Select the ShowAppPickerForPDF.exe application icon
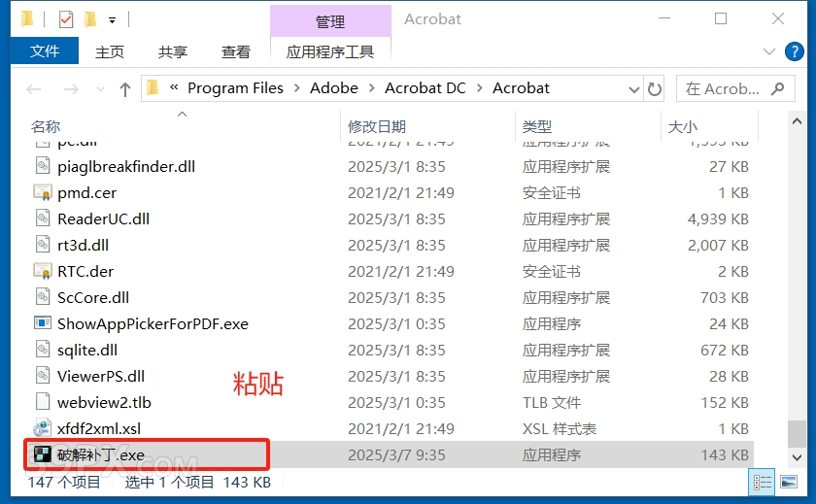Viewport: 816px width, 504px height. [42, 323]
